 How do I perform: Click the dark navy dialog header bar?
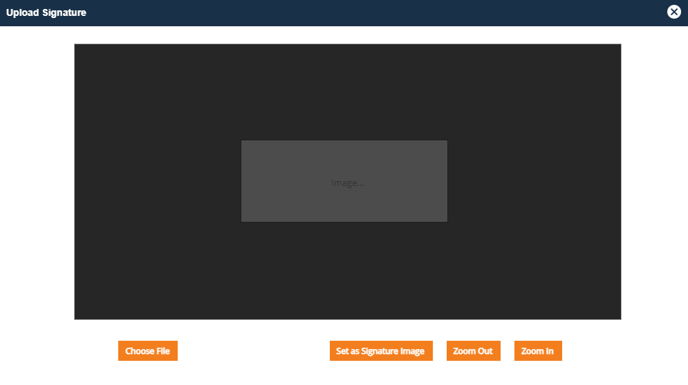pyautogui.click(x=344, y=13)
